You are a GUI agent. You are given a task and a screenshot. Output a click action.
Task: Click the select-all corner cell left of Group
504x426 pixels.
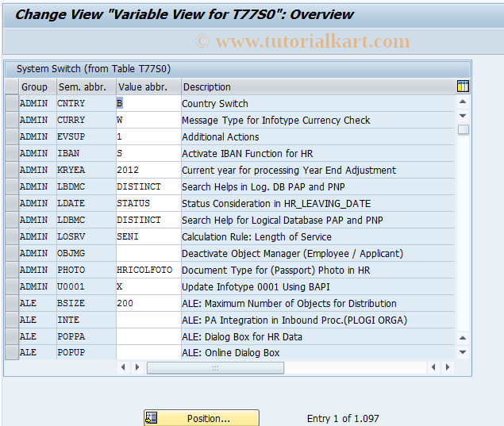(11, 87)
